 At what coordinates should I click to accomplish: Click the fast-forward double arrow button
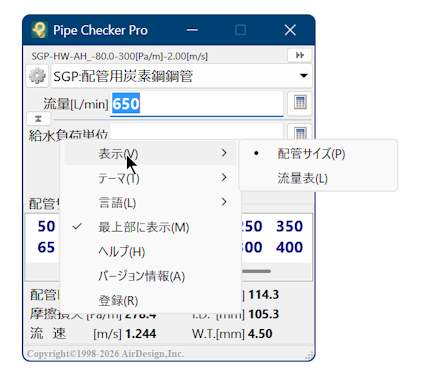300,55
